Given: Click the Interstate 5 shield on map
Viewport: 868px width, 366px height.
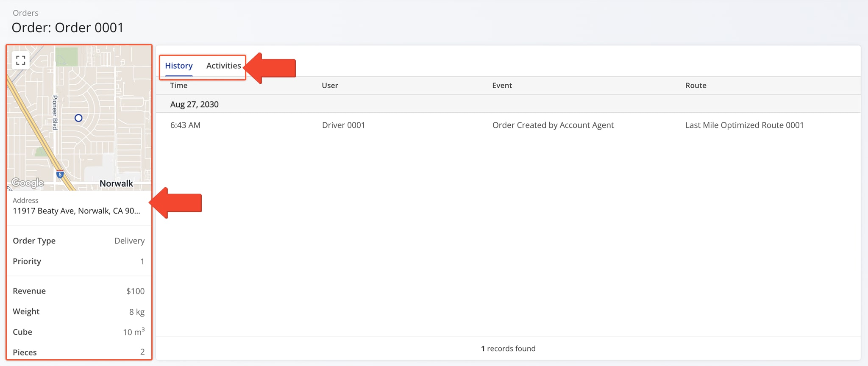Looking at the screenshot, I should click(60, 174).
